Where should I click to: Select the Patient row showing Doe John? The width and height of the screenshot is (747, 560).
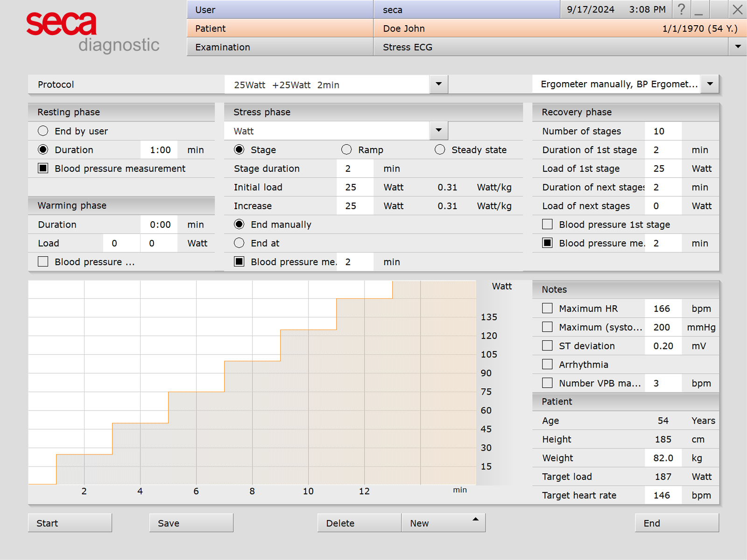point(403,28)
